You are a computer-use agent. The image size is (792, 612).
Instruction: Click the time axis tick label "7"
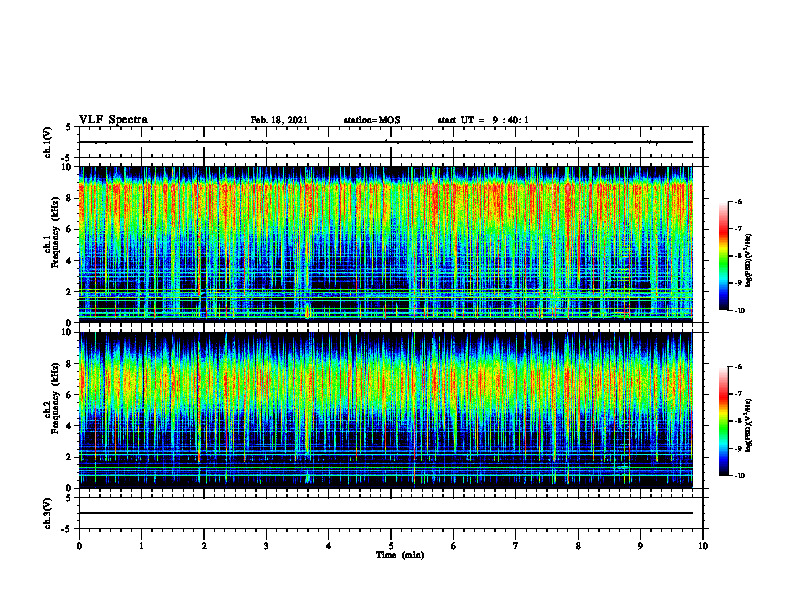(x=516, y=545)
